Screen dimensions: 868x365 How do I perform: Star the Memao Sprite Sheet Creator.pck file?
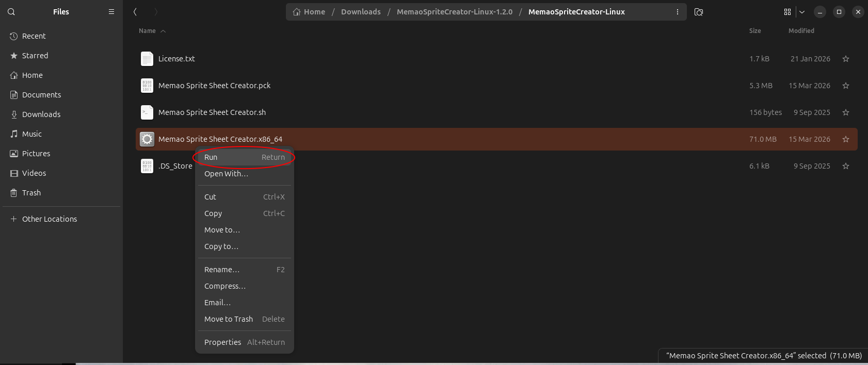(846, 86)
